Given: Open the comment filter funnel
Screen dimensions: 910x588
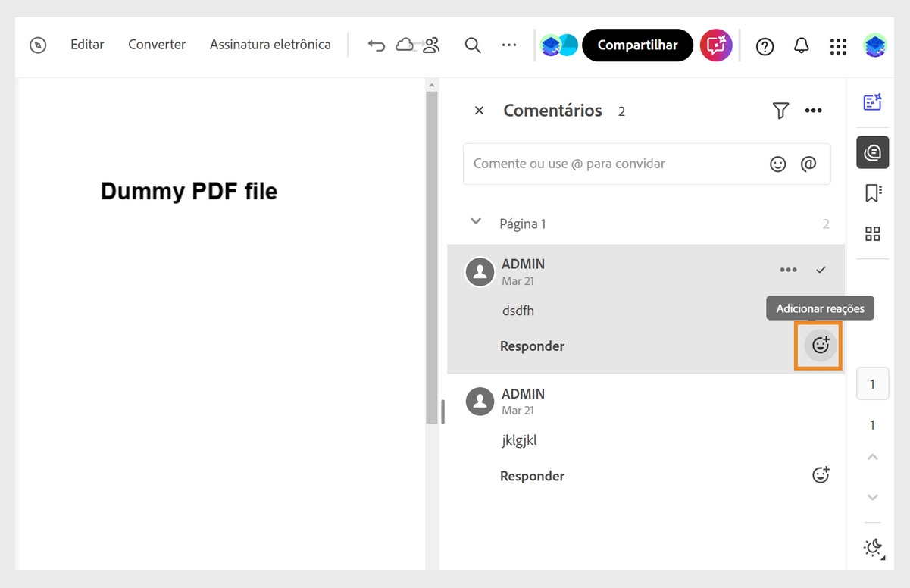Looking at the screenshot, I should [780, 111].
